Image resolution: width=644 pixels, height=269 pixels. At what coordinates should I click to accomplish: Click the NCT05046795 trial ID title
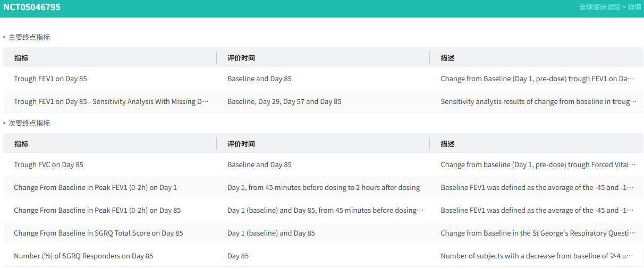(32, 7)
